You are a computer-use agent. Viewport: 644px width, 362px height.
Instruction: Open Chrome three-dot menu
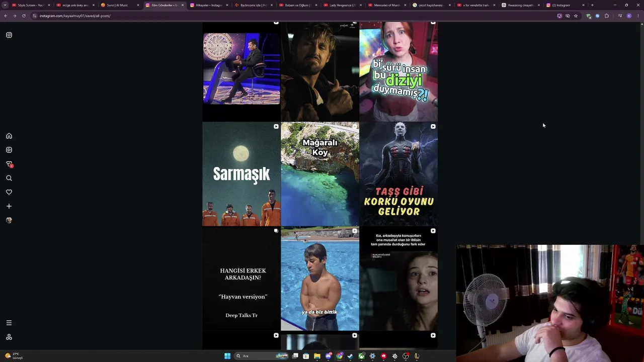638,16
